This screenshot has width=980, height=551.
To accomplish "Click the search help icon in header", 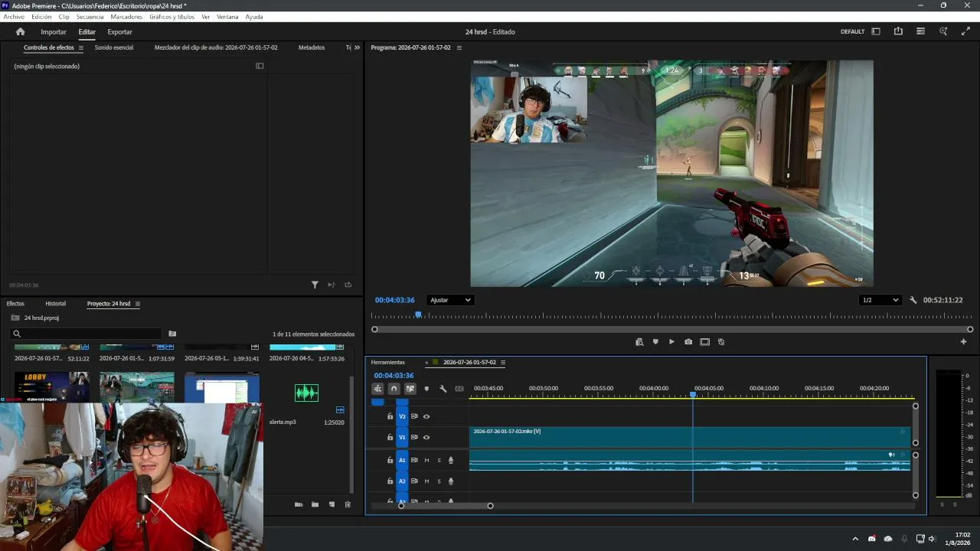I will (x=943, y=31).
